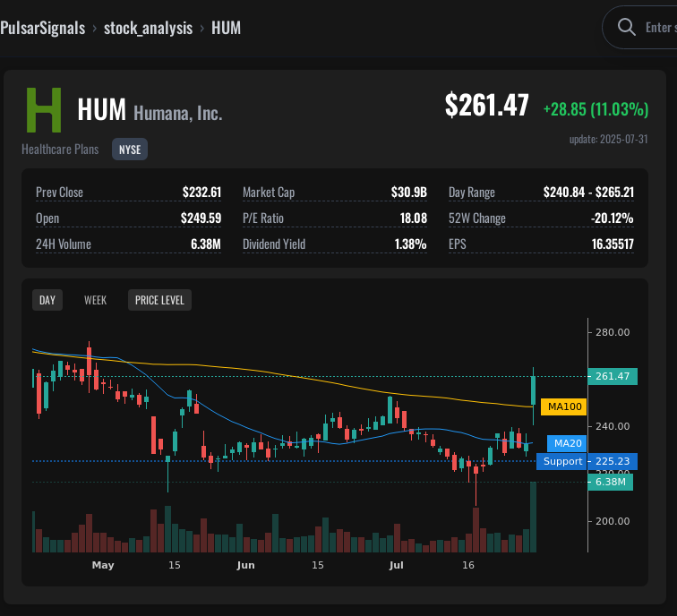This screenshot has width=677, height=616.
Task: Click the Healthcare Plans sector text
Action: pos(60,150)
